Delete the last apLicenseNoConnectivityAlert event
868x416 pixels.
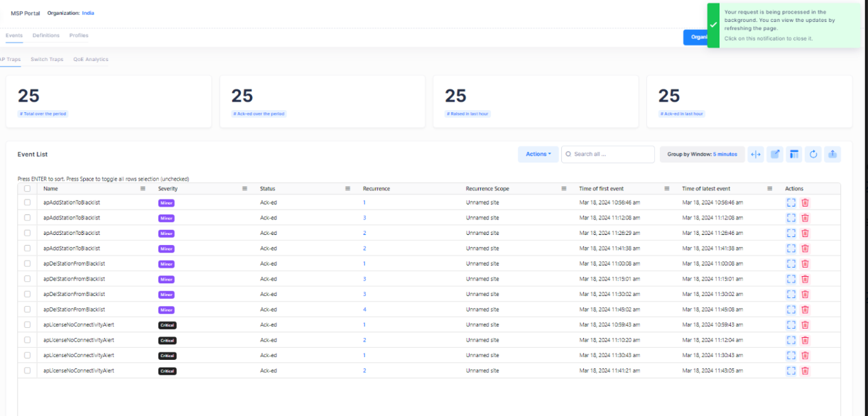pyautogui.click(x=805, y=371)
